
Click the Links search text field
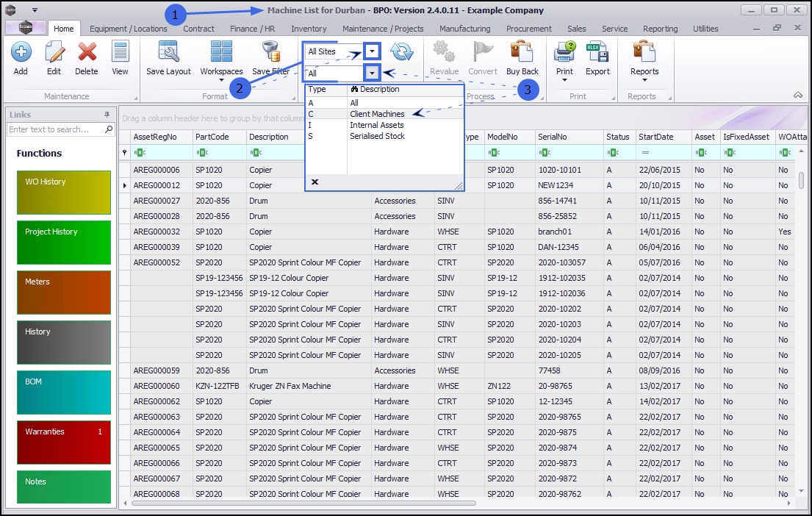click(56, 129)
